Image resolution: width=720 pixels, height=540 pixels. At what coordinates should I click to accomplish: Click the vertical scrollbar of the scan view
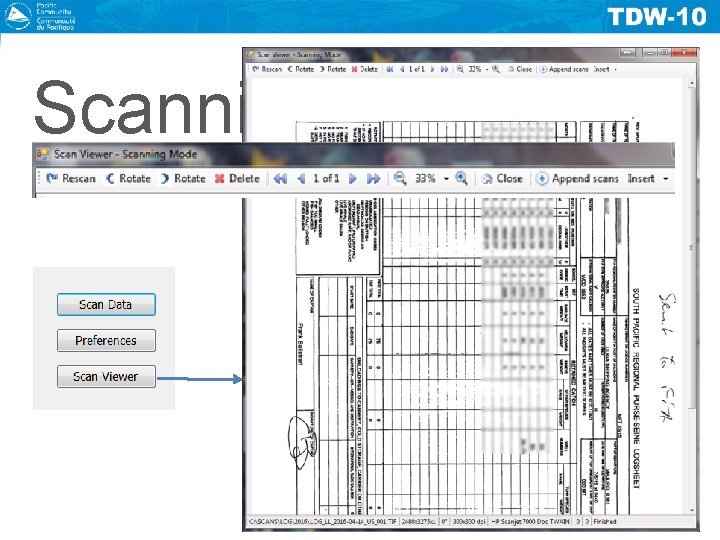pos(692,296)
